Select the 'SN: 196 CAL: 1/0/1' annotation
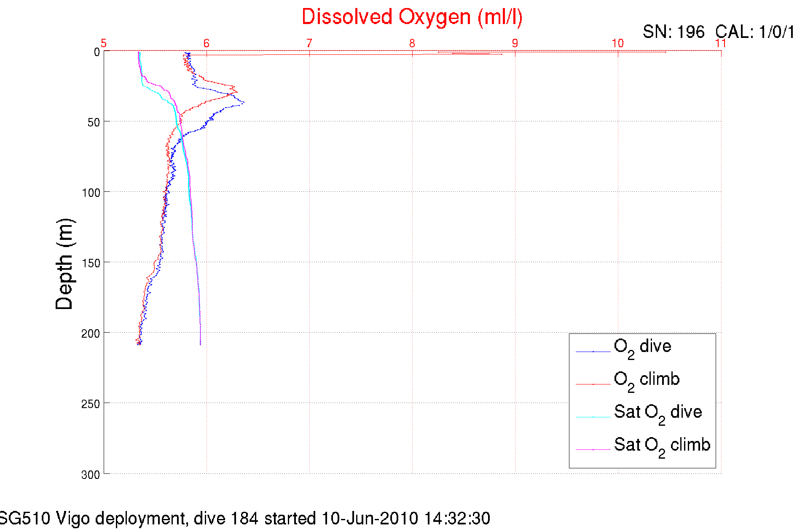This screenshot has height=532, width=797. tap(718, 32)
